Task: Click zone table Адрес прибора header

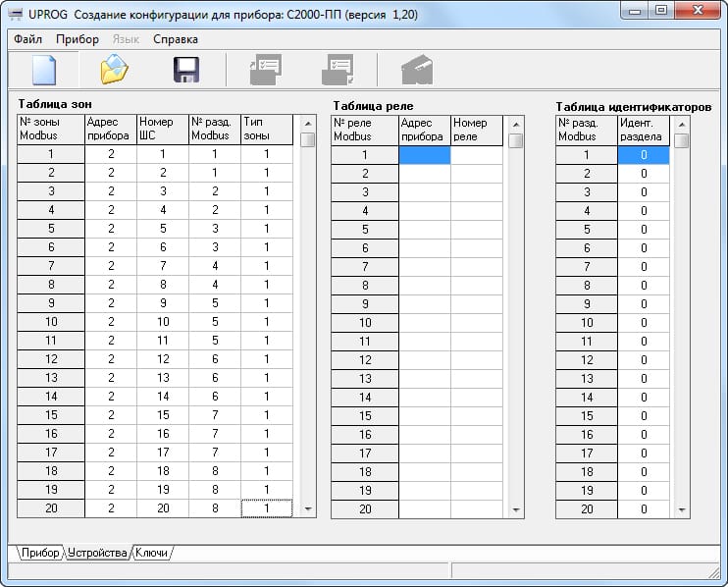Action: [x=111, y=130]
